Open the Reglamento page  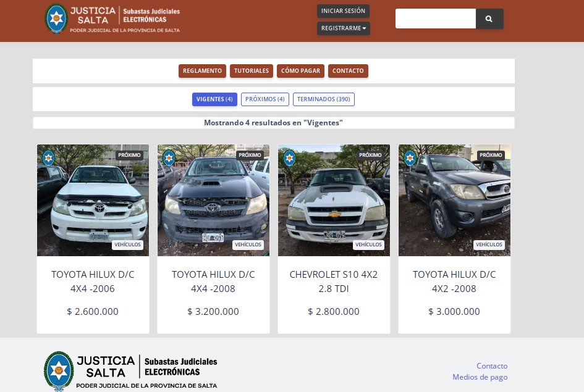pos(202,71)
